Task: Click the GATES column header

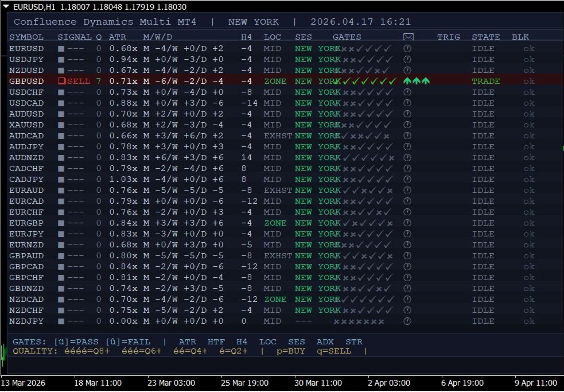Action: (x=347, y=37)
